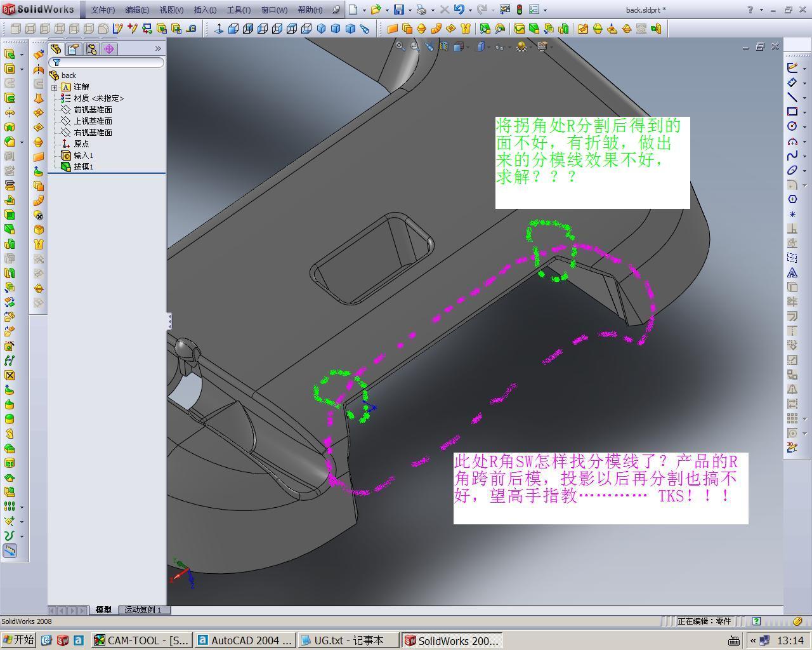Image resolution: width=812 pixels, height=650 pixels.
Task: Select the back root item in the tree
Action: click(63, 76)
